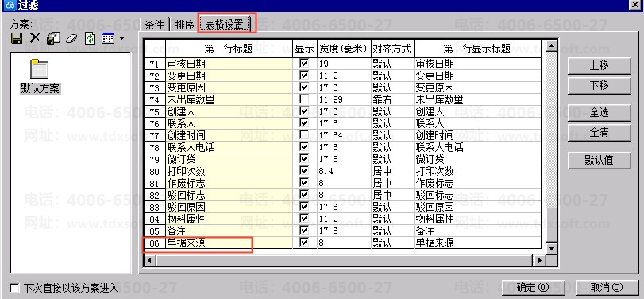Image resolution: width=644 pixels, height=299 pixels.
Task: Click the 上移 button
Action: point(599,66)
